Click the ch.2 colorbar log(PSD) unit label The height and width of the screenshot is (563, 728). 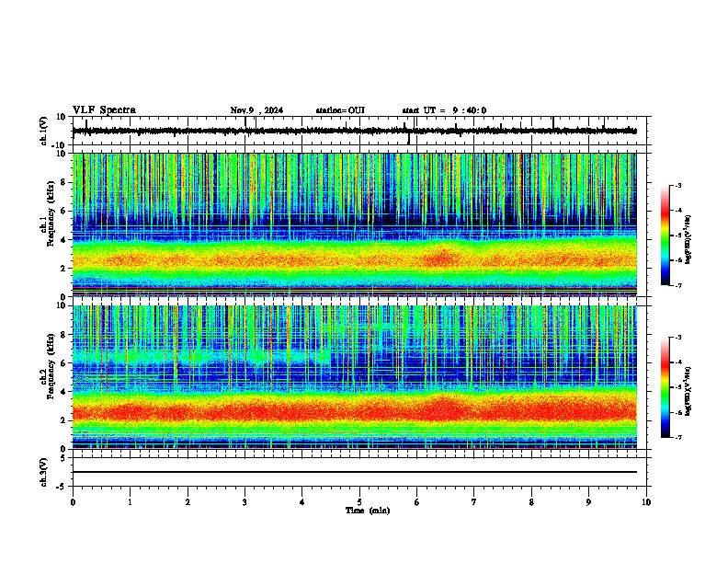click(x=688, y=391)
